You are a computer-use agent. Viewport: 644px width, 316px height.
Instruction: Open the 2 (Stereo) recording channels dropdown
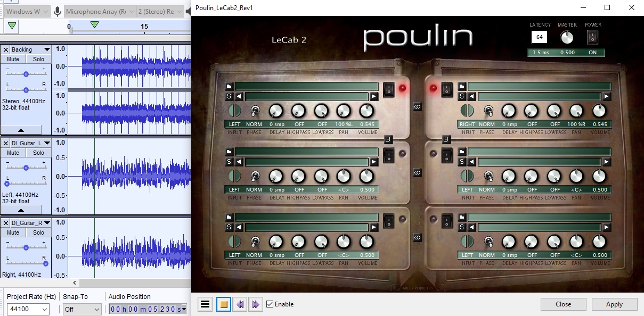coord(159,11)
